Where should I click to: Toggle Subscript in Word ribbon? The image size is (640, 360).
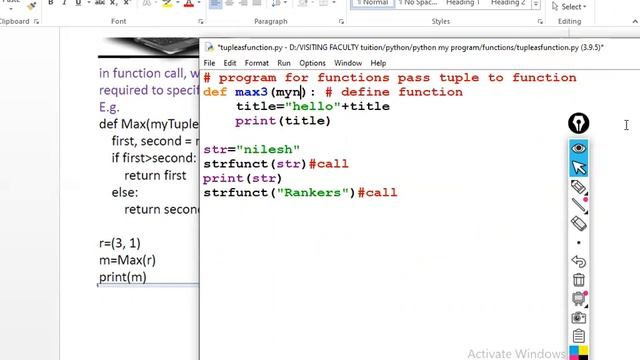[x=113, y=3]
